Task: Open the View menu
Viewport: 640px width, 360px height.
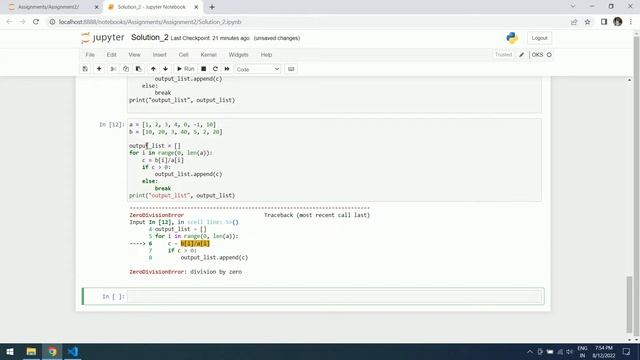Action: 134,55
